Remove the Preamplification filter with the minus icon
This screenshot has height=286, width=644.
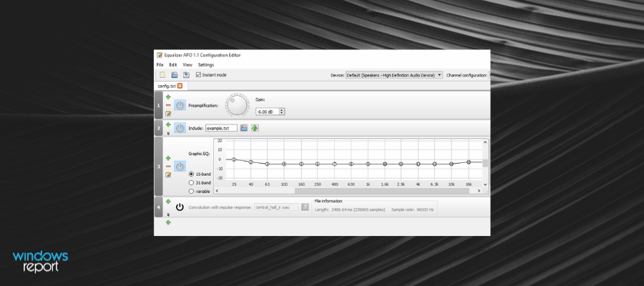coord(168,105)
